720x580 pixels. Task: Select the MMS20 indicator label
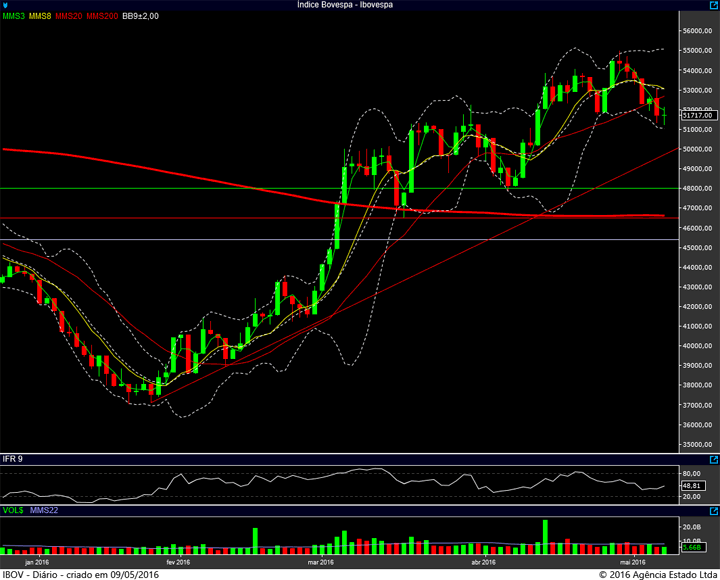69,16
